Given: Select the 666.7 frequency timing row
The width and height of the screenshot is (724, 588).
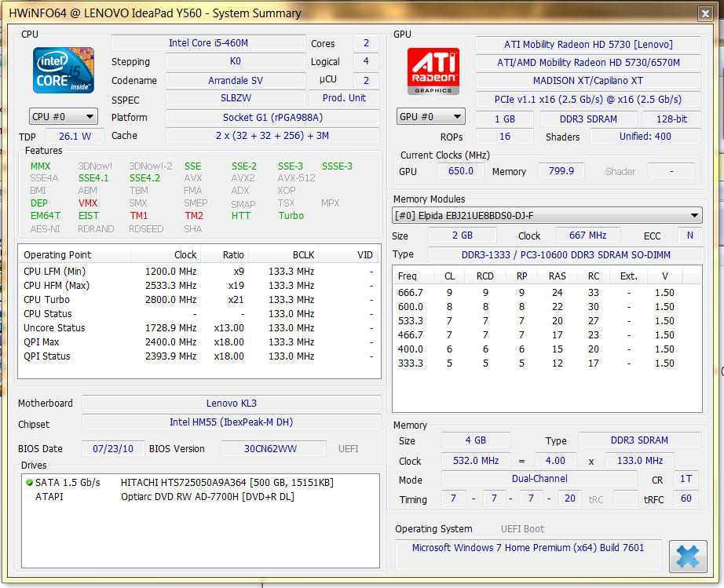Looking at the screenshot, I should pyautogui.click(x=547, y=293).
